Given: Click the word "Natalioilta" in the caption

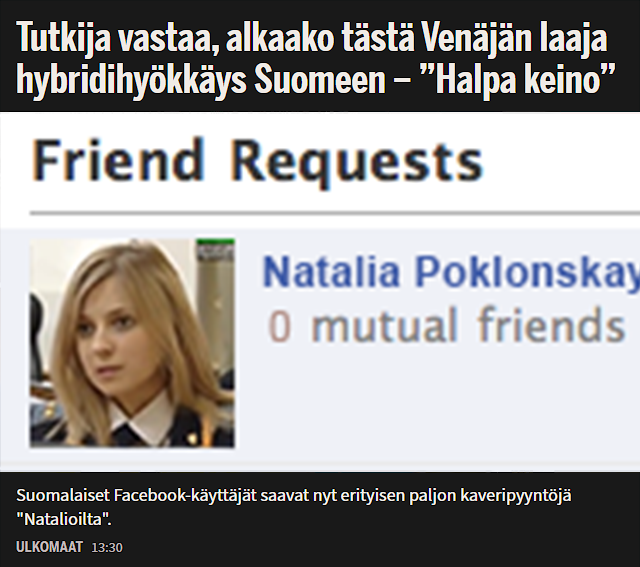Looking at the screenshot, I should (x=65, y=520).
